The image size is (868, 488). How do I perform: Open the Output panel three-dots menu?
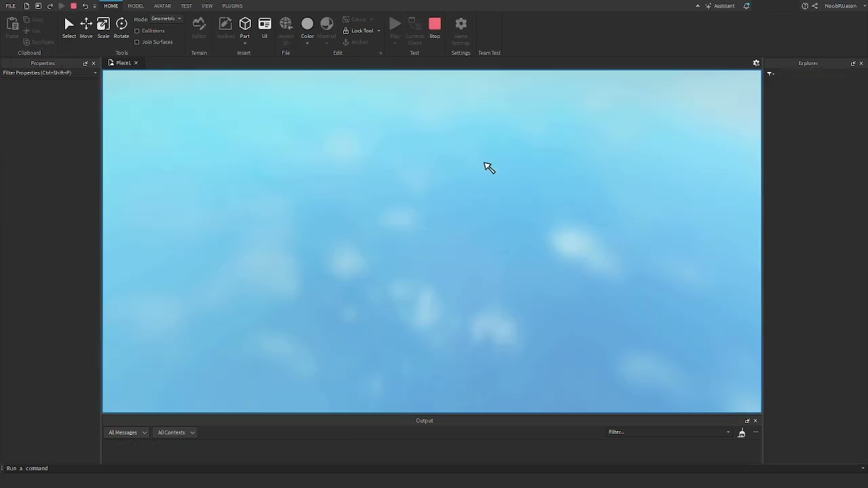(x=755, y=432)
